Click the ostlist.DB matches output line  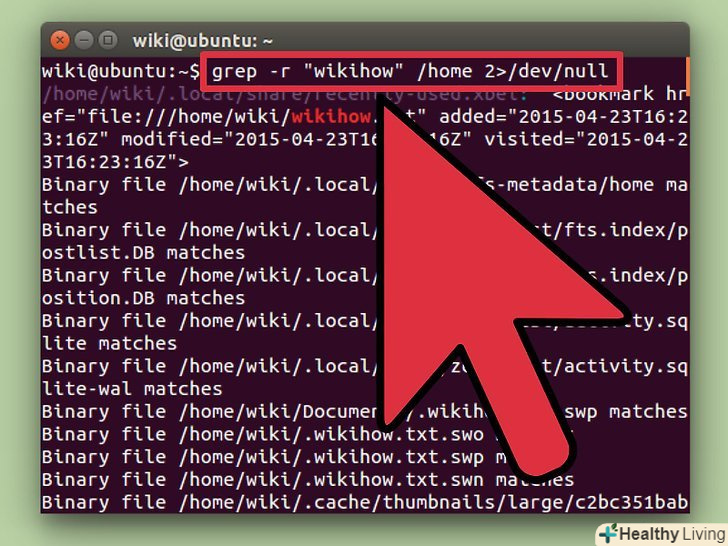click(143, 253)
